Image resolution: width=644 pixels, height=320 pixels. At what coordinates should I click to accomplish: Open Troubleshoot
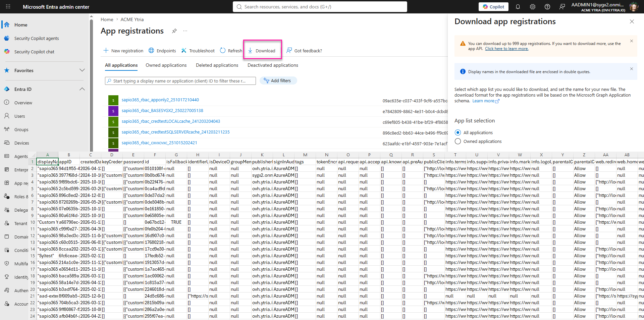coord(198,51)
